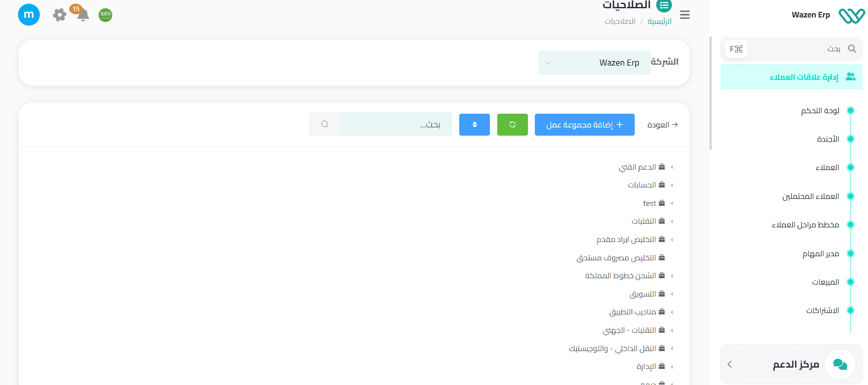Expand the التسويق tree node
The image size is (868, 385).
pyautogui.click(x=672, y=294)
